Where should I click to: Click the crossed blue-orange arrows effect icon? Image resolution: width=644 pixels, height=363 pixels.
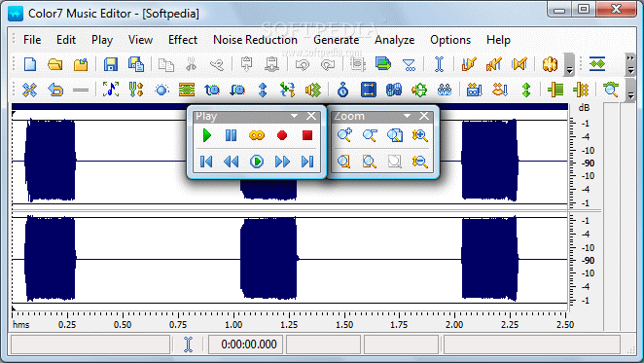[x=29, y=90]
